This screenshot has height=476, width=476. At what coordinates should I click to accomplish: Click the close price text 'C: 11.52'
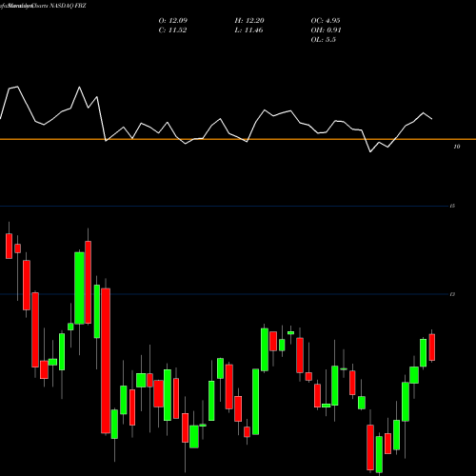point(172,30)
